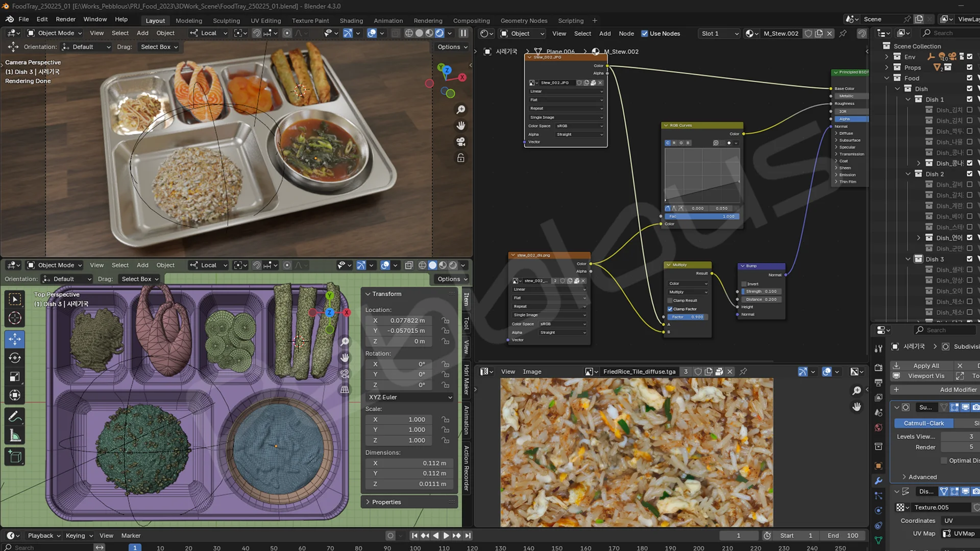Image resolution: width=980 pixels, height=551 pixels.
Task: Toggle camera view icon in top viewport
Action: 460,142
